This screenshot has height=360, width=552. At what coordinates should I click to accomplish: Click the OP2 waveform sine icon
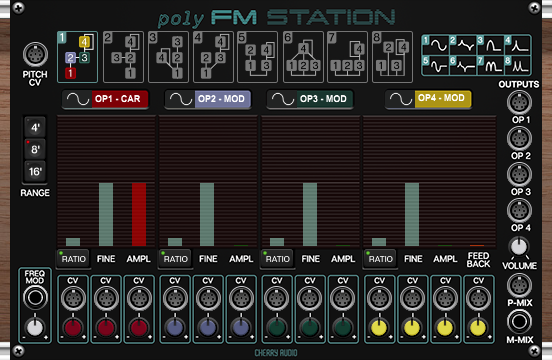point(181,99)
